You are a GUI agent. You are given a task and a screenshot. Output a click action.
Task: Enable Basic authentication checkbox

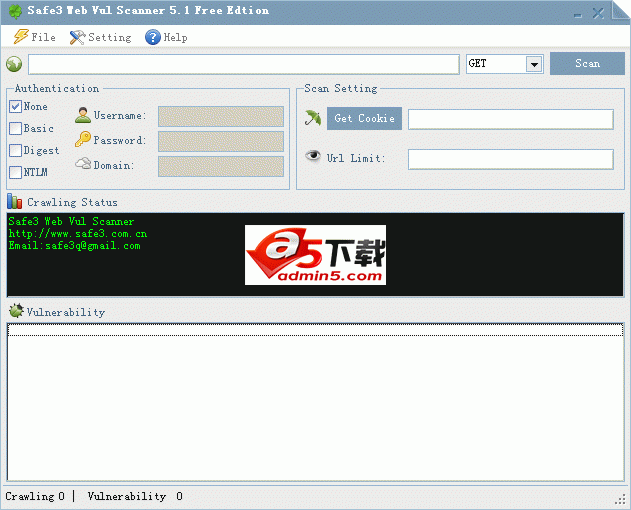point(15,128)
